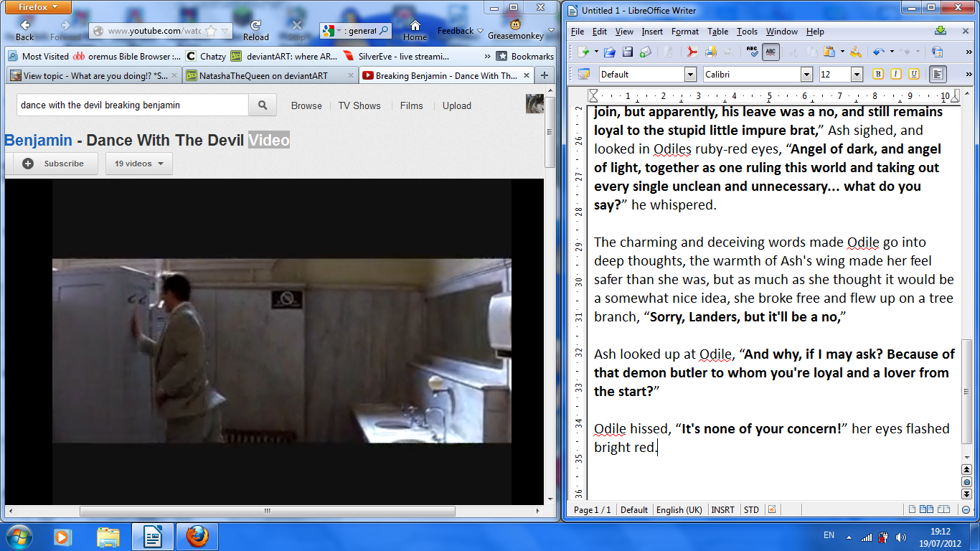The image size is (980, 551).
Task: Click the Print file directly icon
Action: (x=710, y=52)
